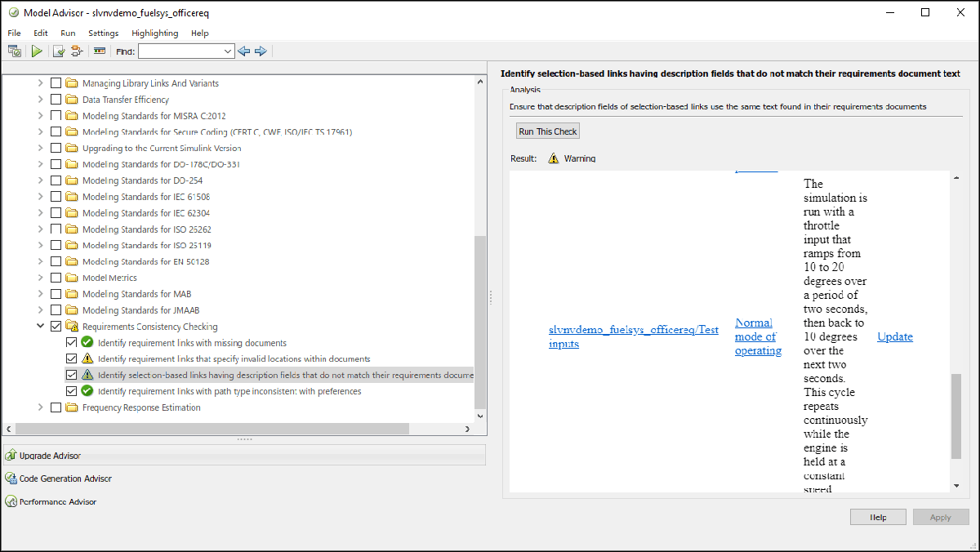Click the Run This Check button
This screenshot has width=980, height=552.
547,131
